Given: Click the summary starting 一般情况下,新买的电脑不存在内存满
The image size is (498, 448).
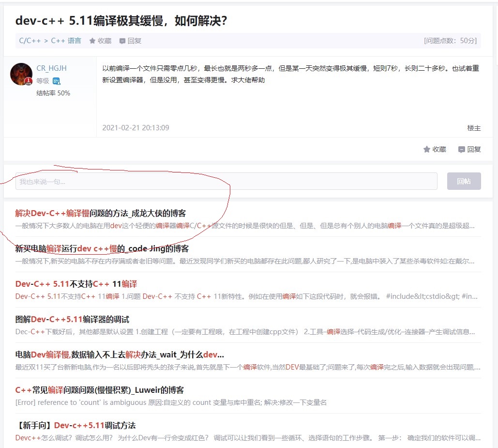Looking at the screenshot, I should tap(245, 261).
